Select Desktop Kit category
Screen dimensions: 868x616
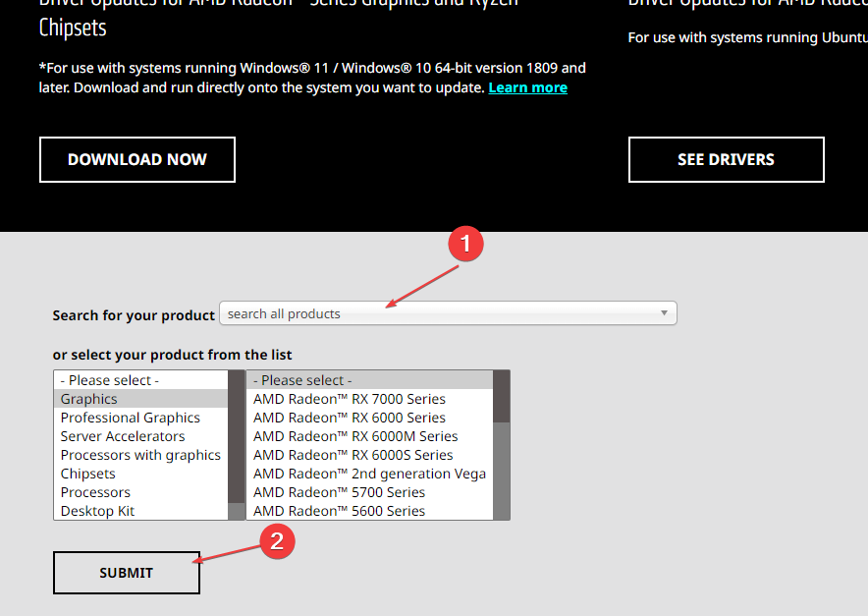[140, 511]
